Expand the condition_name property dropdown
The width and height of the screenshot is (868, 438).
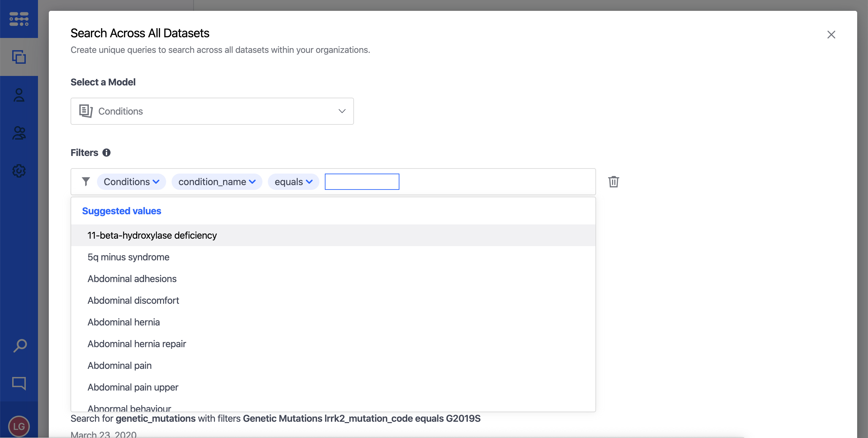pos(217,182)
